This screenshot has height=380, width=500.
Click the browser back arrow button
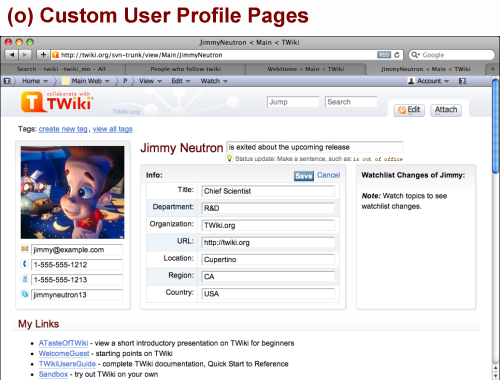pyautogui.click(x=11, y=55)
